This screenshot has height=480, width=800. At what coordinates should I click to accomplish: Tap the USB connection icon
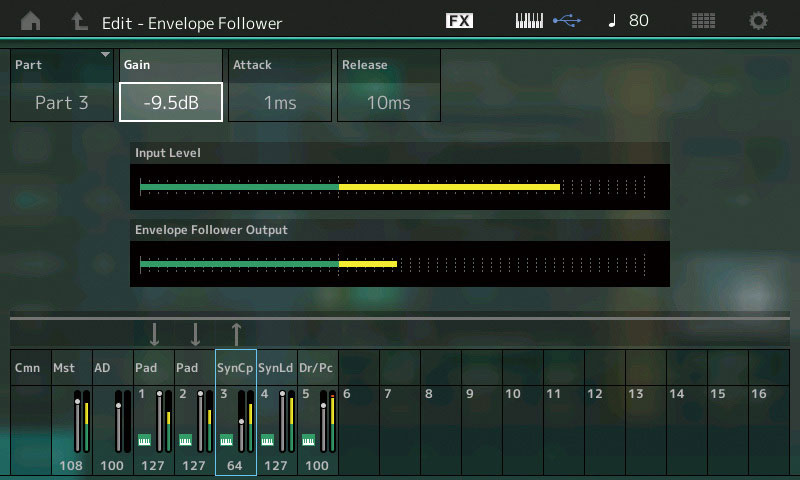click(x=565, y=21)
